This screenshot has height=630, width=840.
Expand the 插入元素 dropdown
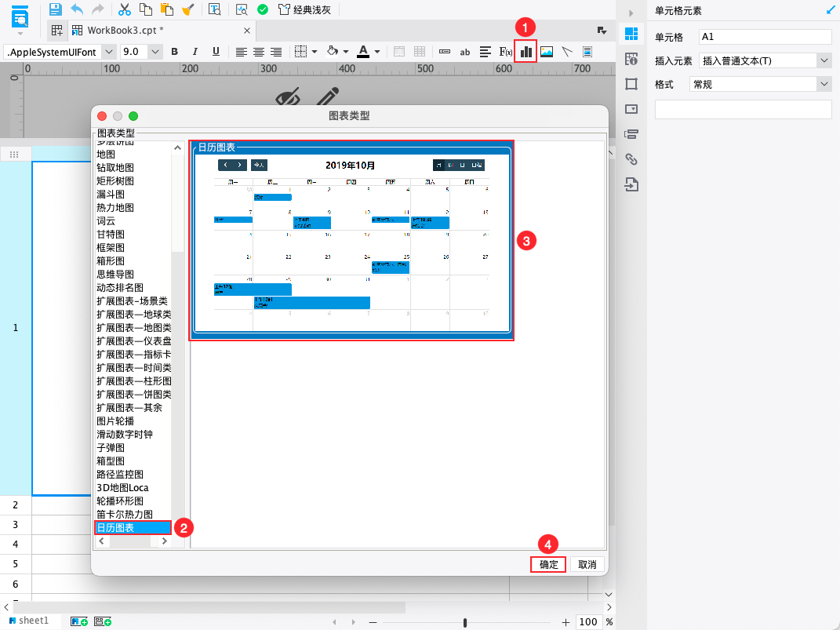(824, 60)
